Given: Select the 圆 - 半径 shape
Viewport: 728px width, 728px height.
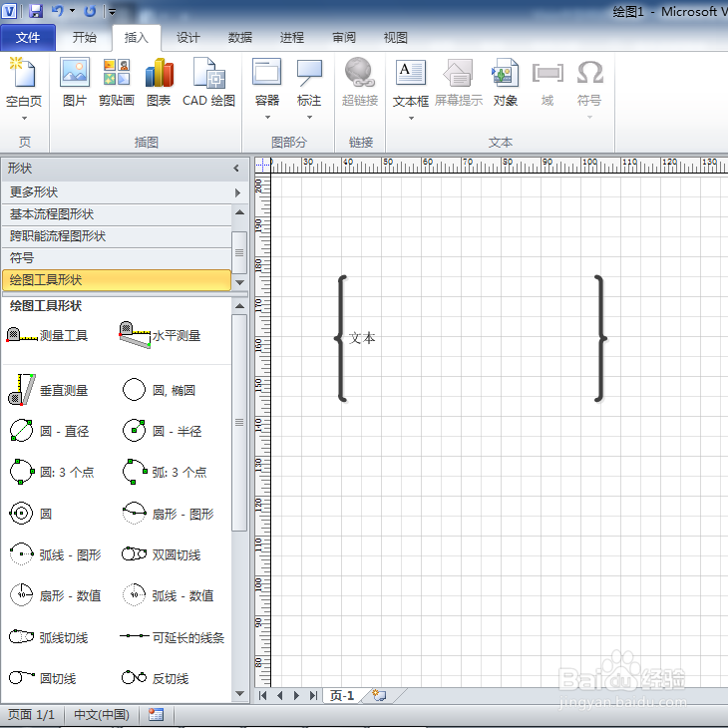Looking at the screenshot, I should coord(162,431).
